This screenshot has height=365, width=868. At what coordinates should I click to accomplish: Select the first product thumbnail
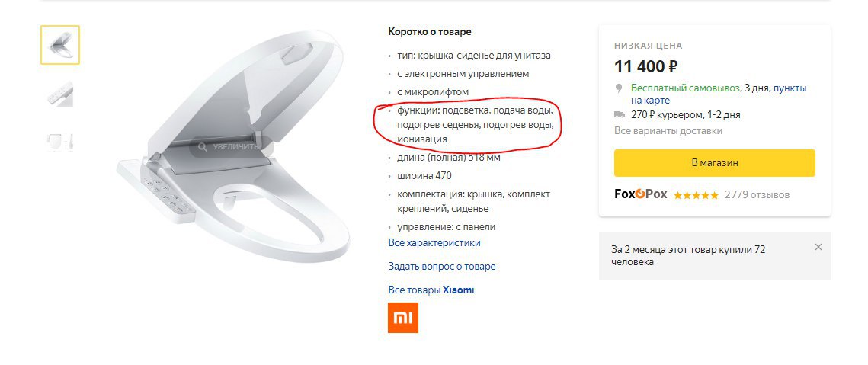pos(59,45)
